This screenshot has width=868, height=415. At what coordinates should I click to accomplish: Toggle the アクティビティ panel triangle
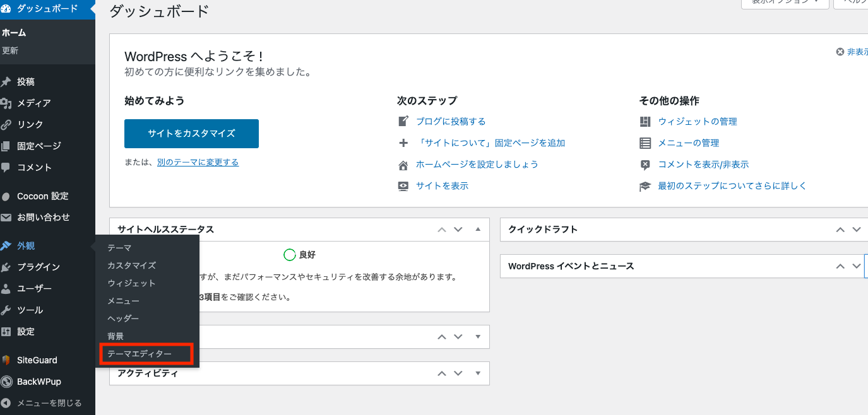478,373
